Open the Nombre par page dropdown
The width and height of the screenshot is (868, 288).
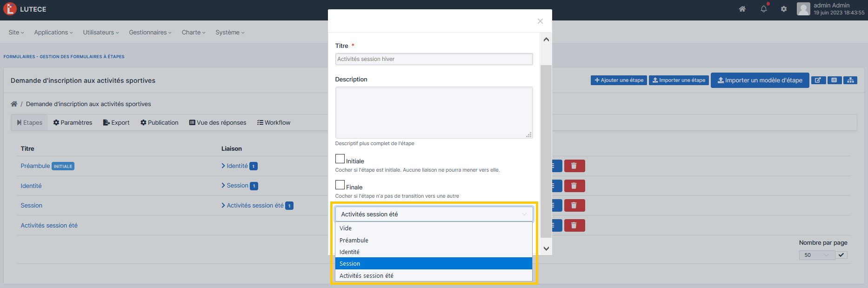817,255
